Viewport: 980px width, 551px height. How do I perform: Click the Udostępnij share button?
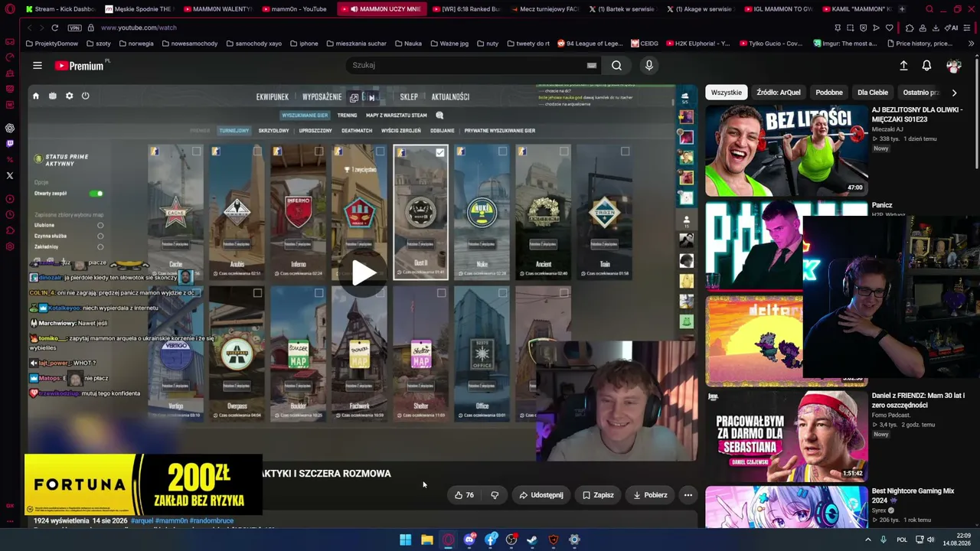coord(541,495)
